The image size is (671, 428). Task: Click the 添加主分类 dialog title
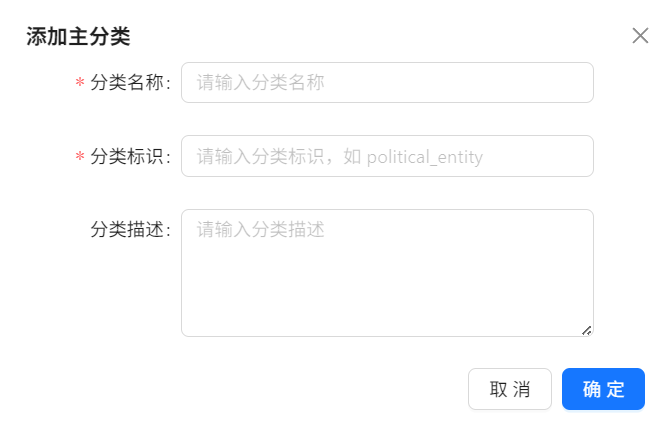pos(78,37)
